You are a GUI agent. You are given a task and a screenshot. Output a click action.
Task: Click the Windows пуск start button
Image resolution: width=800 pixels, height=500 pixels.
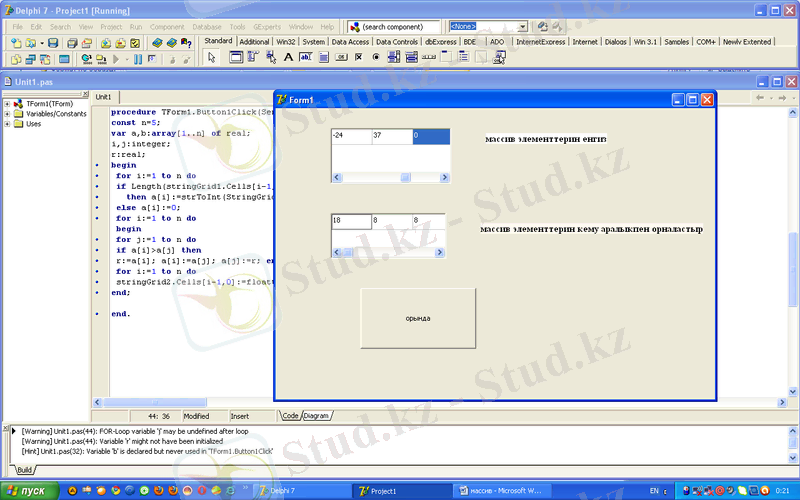[27, 491]
